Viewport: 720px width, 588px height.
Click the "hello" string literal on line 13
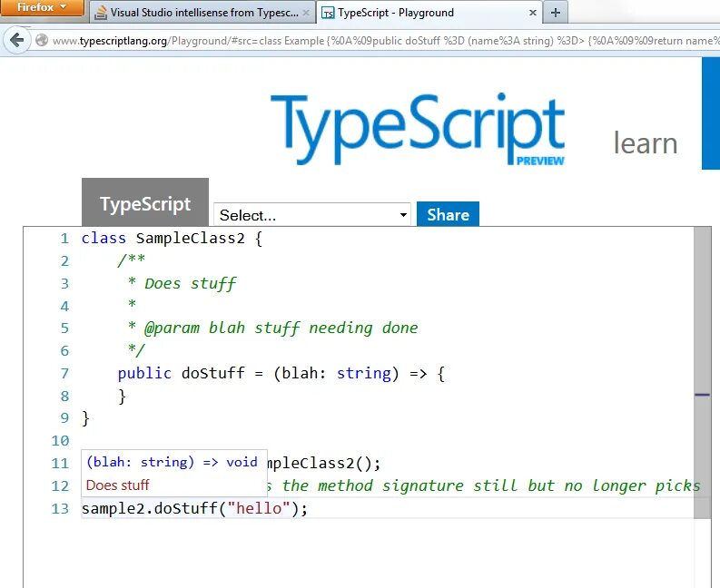click(260, 508)
